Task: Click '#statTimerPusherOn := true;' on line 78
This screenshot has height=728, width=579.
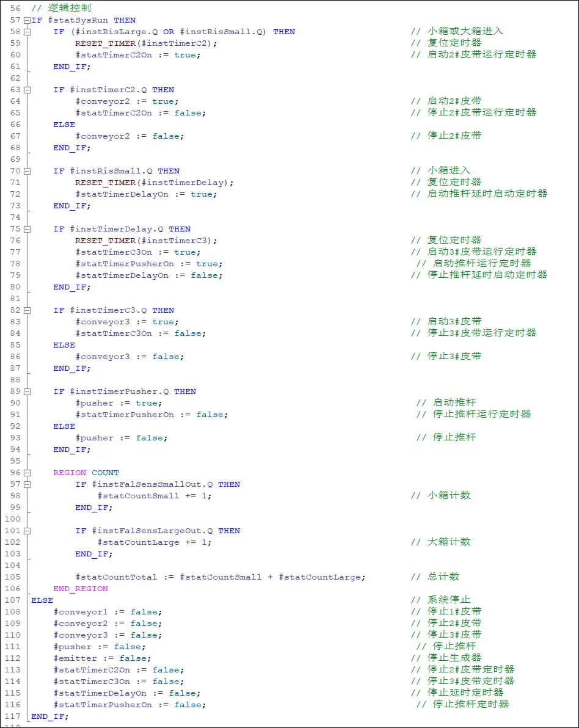Action: (148, 264)
